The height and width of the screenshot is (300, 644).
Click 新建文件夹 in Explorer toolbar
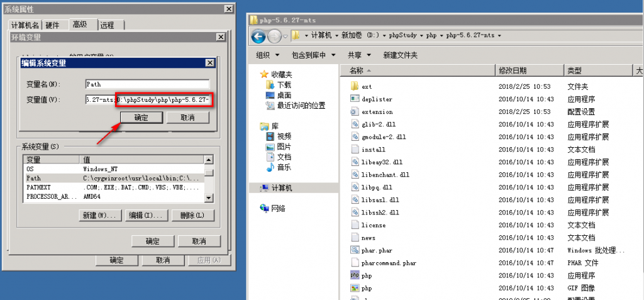coord(400,55)
